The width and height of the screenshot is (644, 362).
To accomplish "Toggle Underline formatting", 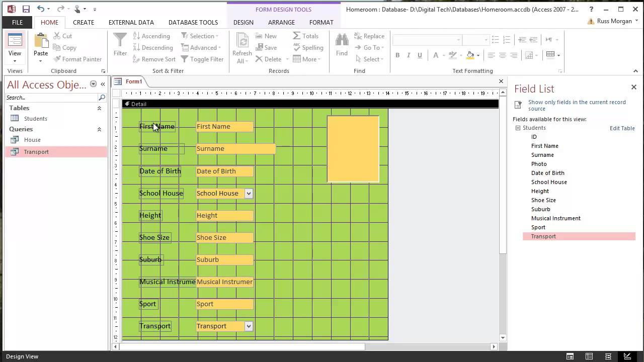I will 420,55.
